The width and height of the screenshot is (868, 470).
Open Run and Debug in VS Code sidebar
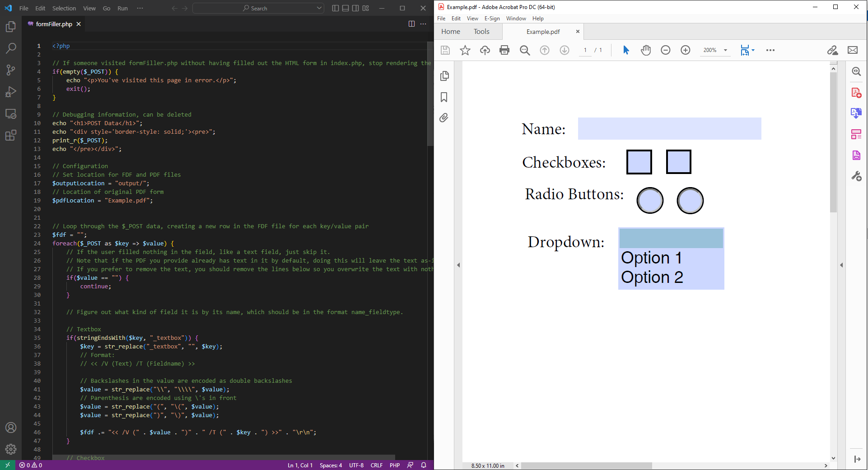coord(11,92)
